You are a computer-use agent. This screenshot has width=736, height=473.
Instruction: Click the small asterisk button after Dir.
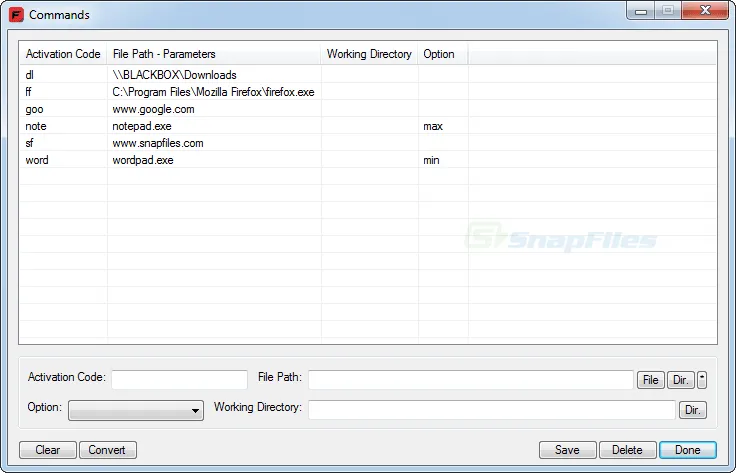(702, 380)
